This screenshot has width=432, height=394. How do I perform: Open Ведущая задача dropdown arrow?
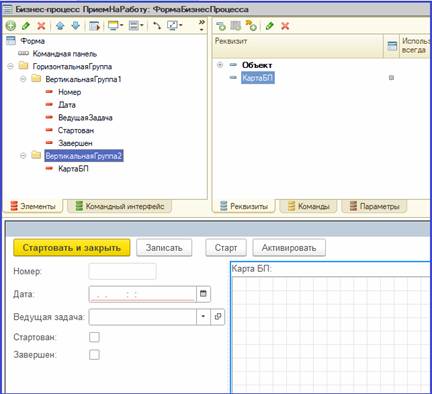pyautogui.click(x=203, y=317)
